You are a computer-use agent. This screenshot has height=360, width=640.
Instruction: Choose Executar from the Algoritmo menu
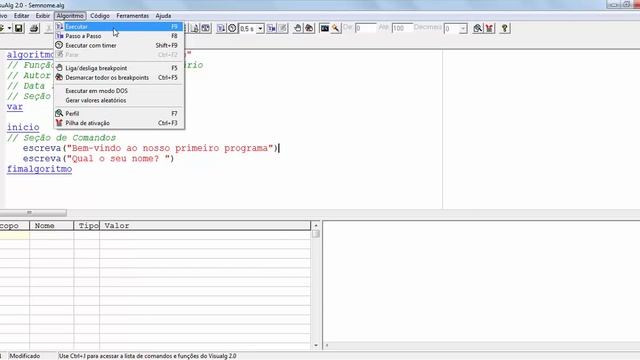click(119, 27)
